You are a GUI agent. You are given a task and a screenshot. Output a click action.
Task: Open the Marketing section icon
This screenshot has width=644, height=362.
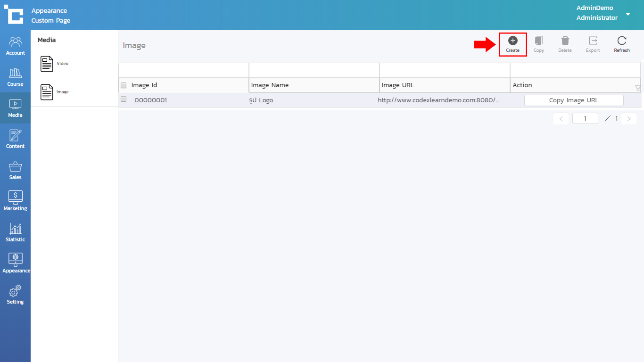[x=15, y=197]
